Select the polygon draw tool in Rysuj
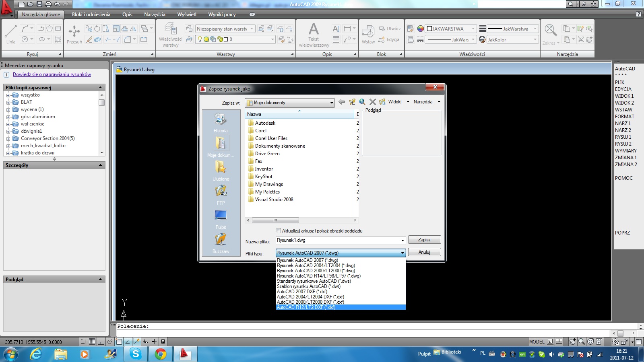644x362 pixels. click(50, 29)
